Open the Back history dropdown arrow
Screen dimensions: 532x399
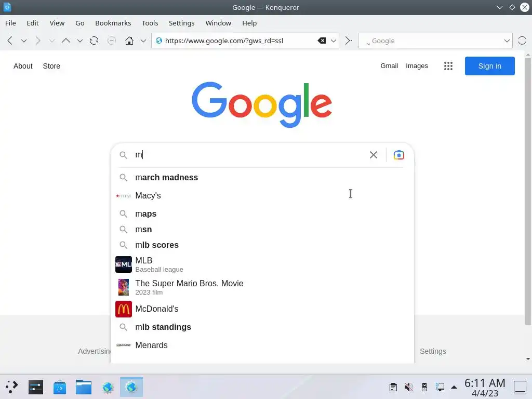point(24,41)
